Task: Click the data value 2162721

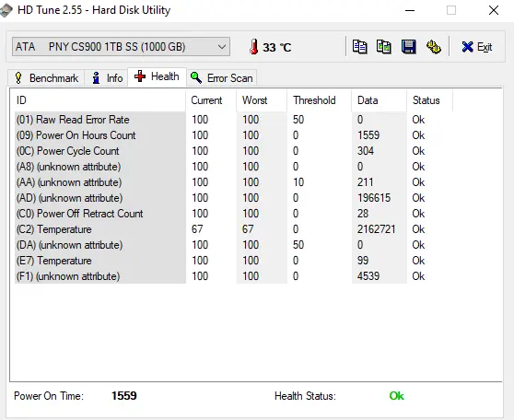Action: (x=377, y=229)
